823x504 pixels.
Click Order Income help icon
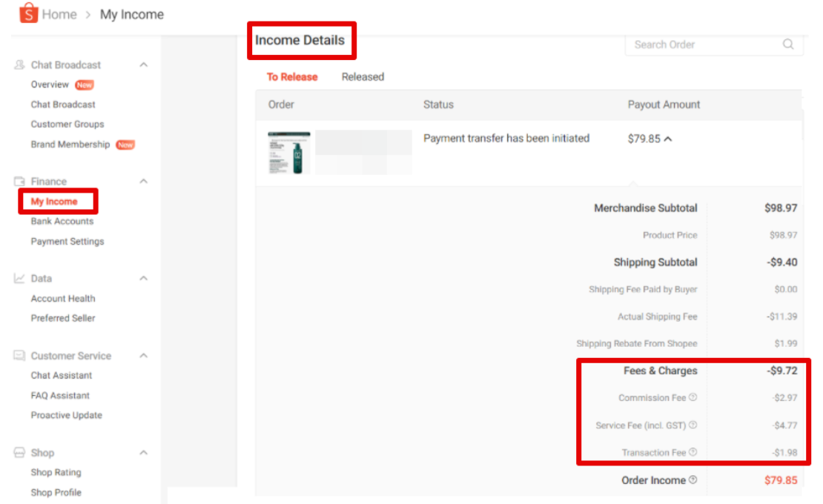point(693,480)
